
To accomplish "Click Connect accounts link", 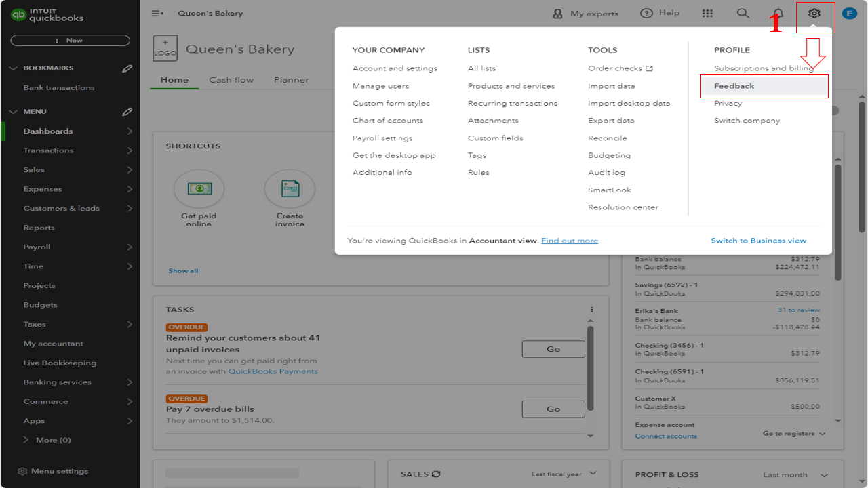I will [666, 436].
